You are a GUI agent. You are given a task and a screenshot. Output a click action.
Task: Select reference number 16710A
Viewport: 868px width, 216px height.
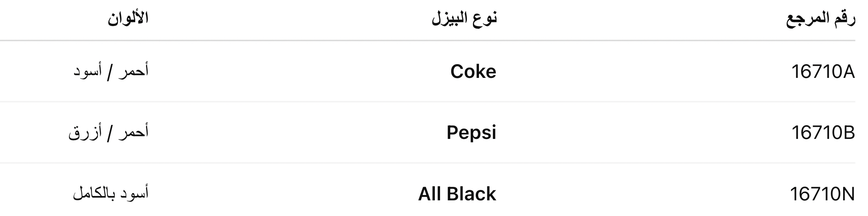[823, 72]
